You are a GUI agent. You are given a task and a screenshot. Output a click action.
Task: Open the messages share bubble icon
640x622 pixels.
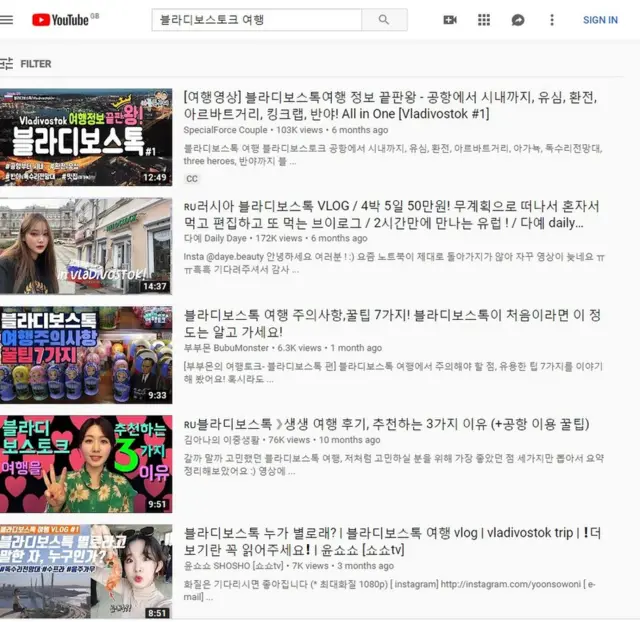[518, 20]
